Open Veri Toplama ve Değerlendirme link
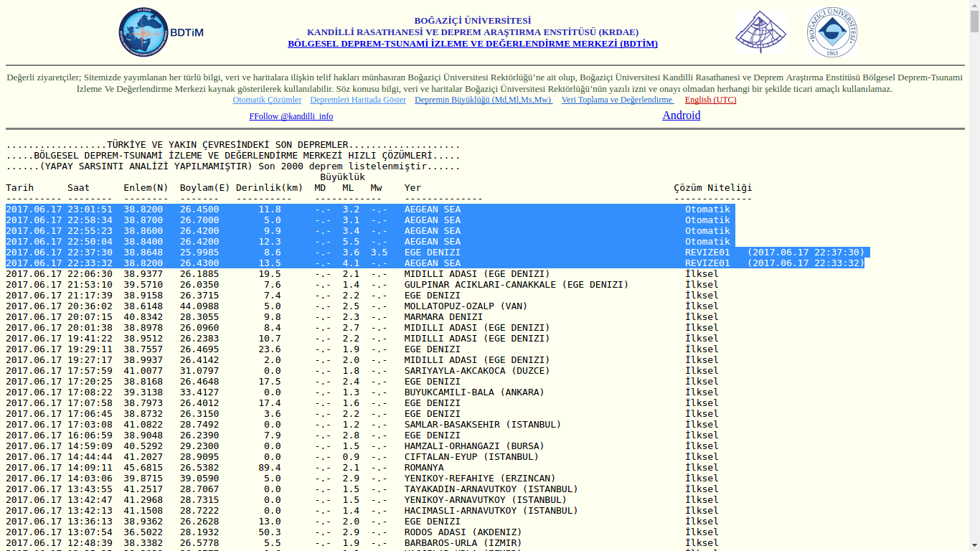The height and width of the screenshot is (551, 980). [618, 100]
